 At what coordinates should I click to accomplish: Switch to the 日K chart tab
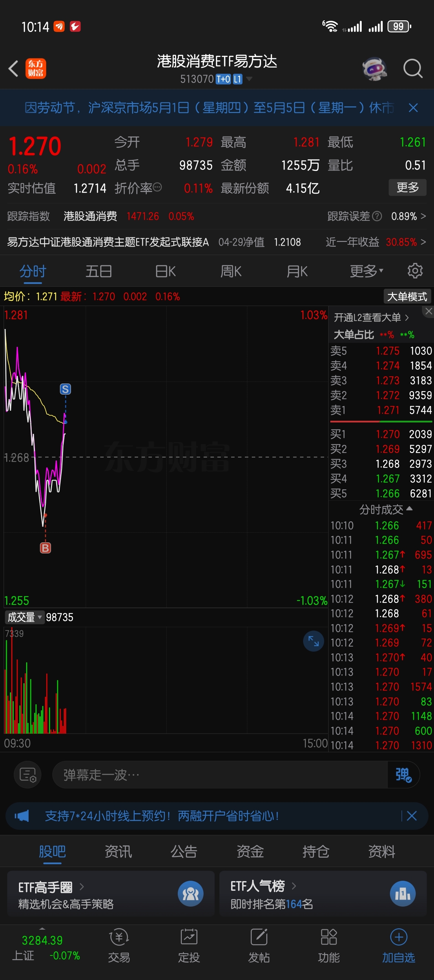[x=165, y=271]
